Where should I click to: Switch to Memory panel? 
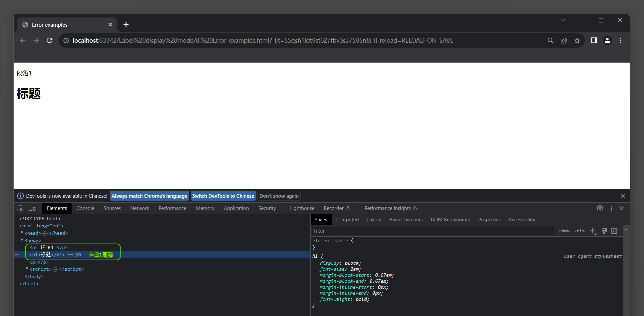[205, 208]
